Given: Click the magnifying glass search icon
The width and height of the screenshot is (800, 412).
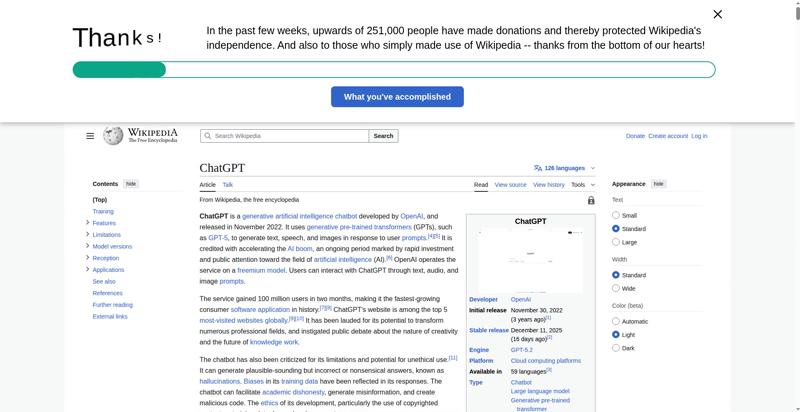Looking at the screenshot, I should pyautogui.click(x=207, y=136).
